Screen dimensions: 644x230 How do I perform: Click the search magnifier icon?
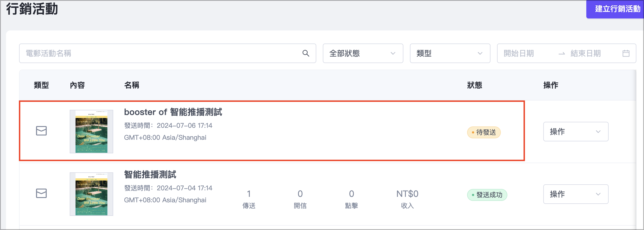pos(306,53)
